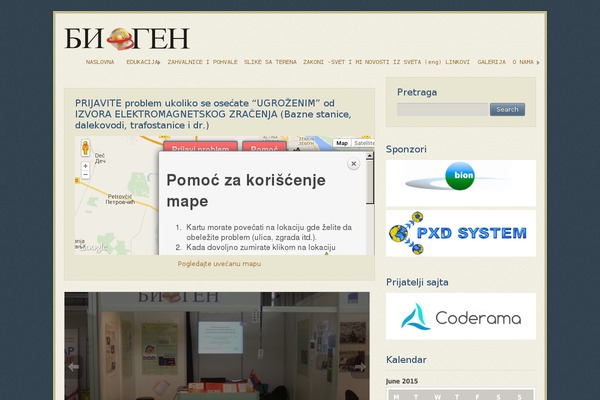Open ZAHVALNICE I POHVALE page

[x=202, y=62]
